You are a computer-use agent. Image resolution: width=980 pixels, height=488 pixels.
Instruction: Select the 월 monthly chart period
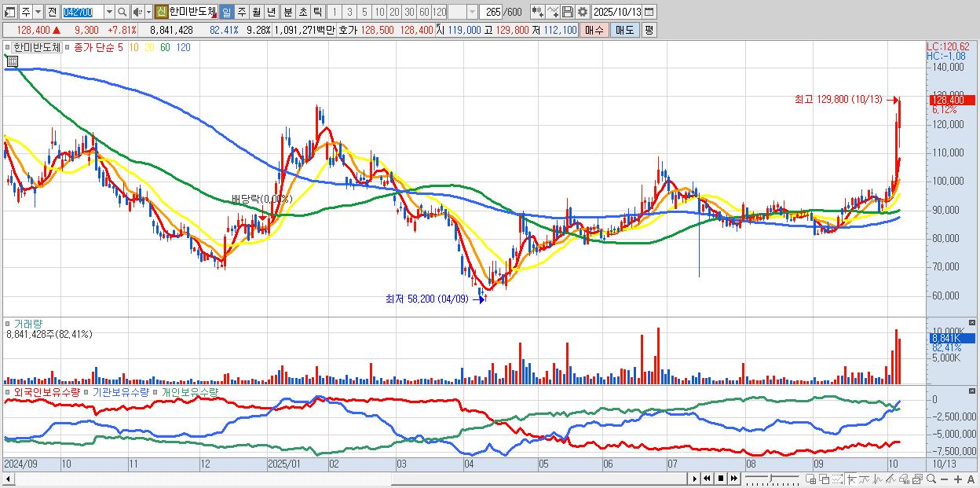click(256, 12)
